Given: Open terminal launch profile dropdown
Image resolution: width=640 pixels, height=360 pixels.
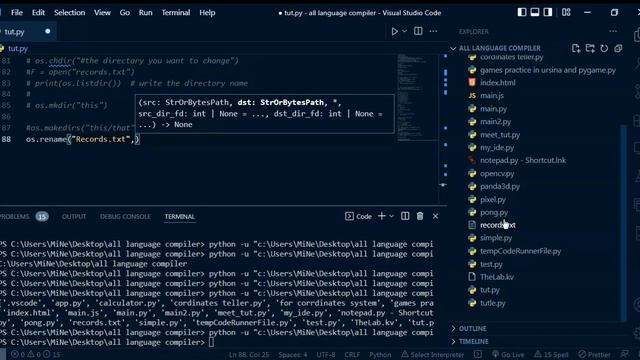Looking at the screenshot, I should pos(391,216).
